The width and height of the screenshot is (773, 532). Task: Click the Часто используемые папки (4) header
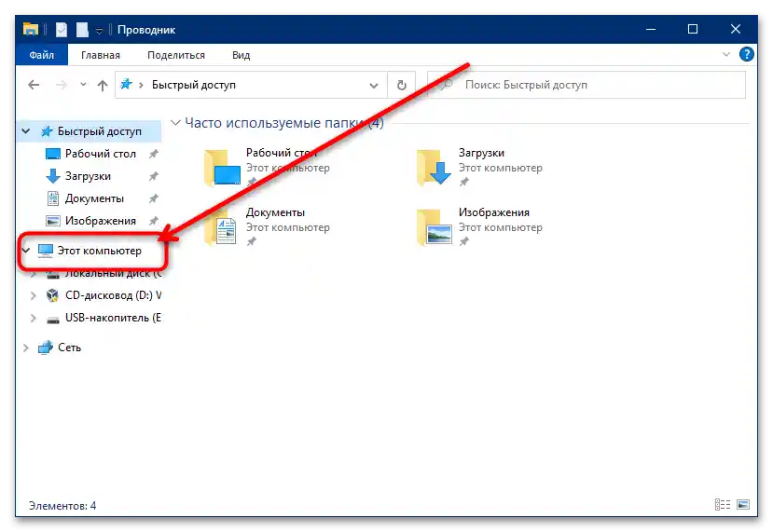tap(284, 123)
